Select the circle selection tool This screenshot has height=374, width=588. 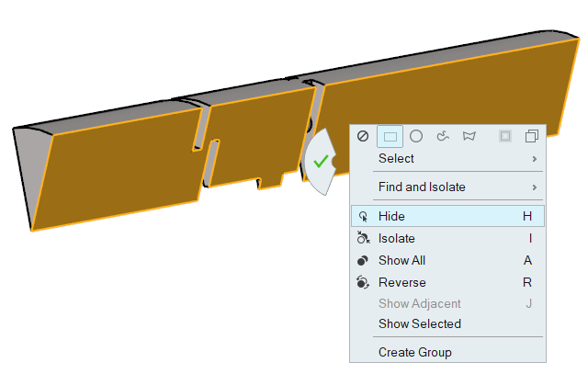(416, 136)
